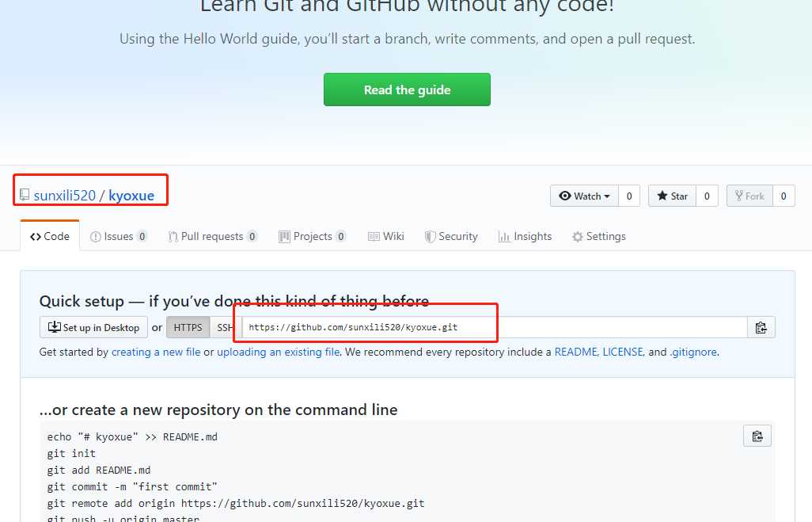Fork the repository

coord(749,196)
